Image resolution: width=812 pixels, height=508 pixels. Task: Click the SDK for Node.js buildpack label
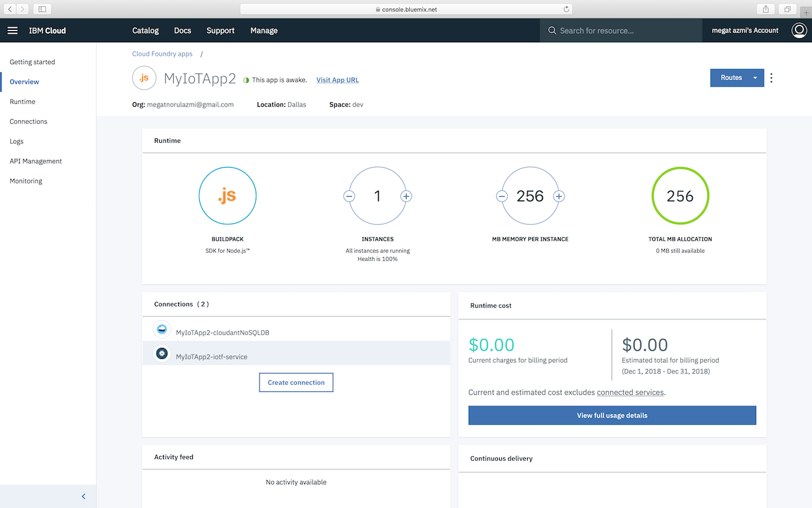[x=227, y=250]
